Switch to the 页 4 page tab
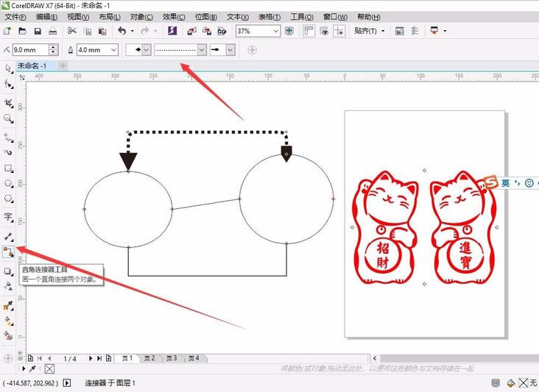 (194, 358)
